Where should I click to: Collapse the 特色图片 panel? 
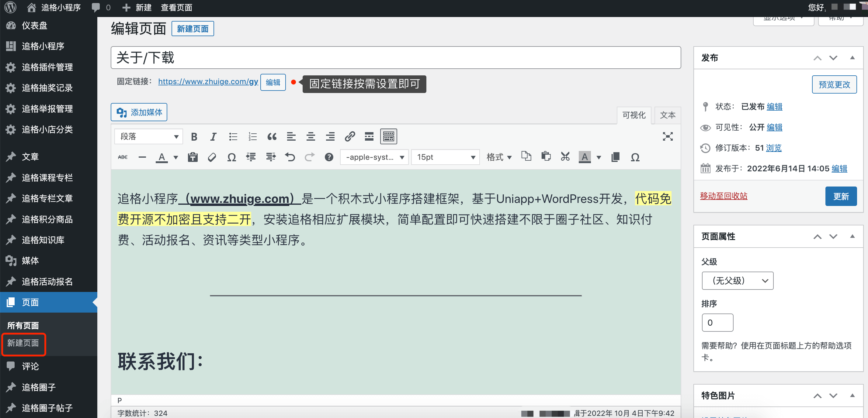tap(852, 396)
